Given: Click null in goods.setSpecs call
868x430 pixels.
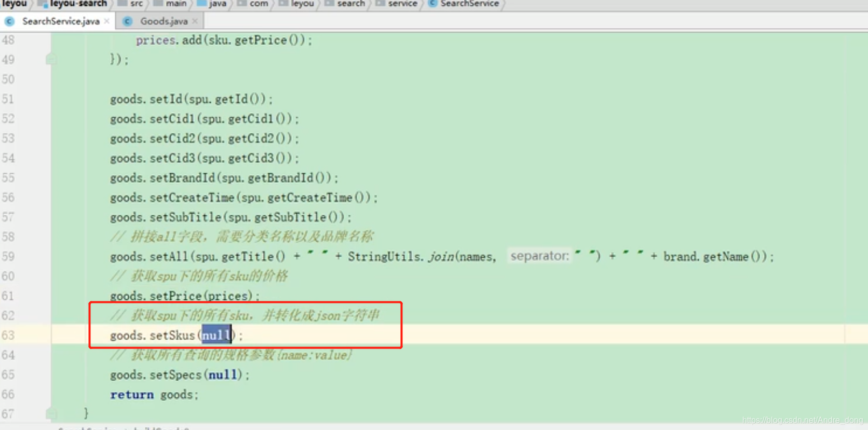Looking at the screenshot, I should tap(223, 374).
